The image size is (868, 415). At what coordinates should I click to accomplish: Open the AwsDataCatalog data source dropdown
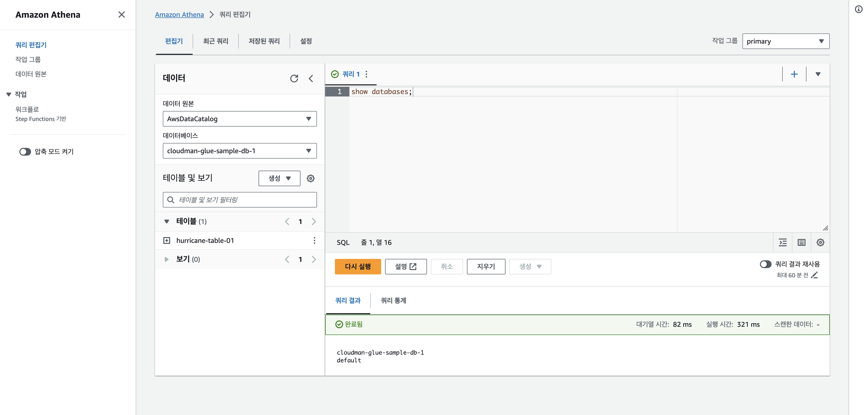pos(240,119)
